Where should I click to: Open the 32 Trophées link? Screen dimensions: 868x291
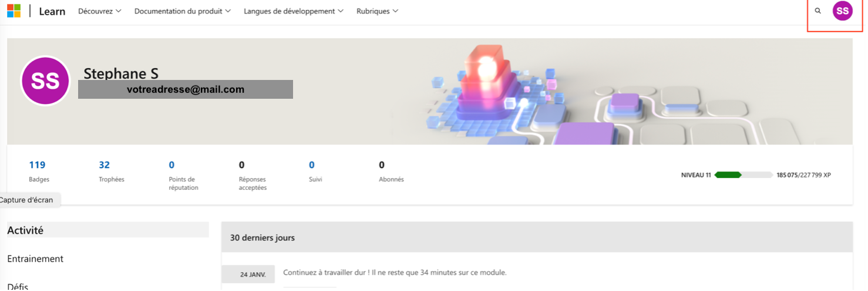tap(105, 165)
